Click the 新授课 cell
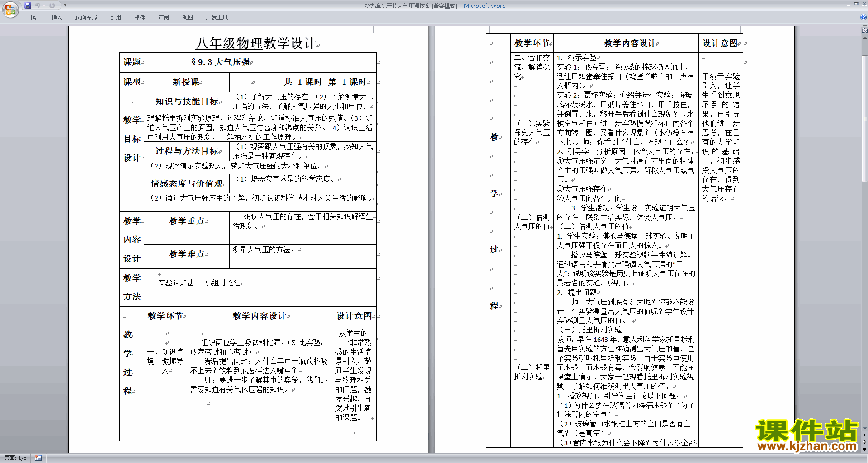Screen dimensions: 868x463 (x=186, y=82)
